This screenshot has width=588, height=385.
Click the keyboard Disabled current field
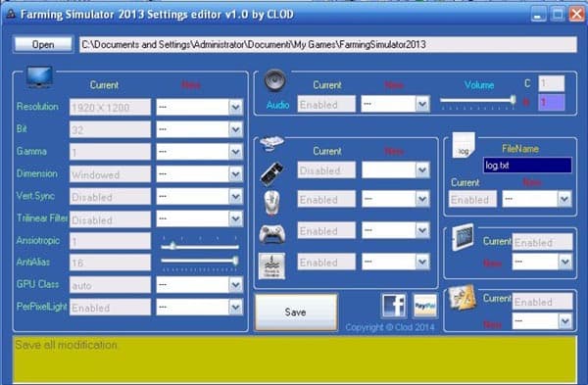pos(326,170)
